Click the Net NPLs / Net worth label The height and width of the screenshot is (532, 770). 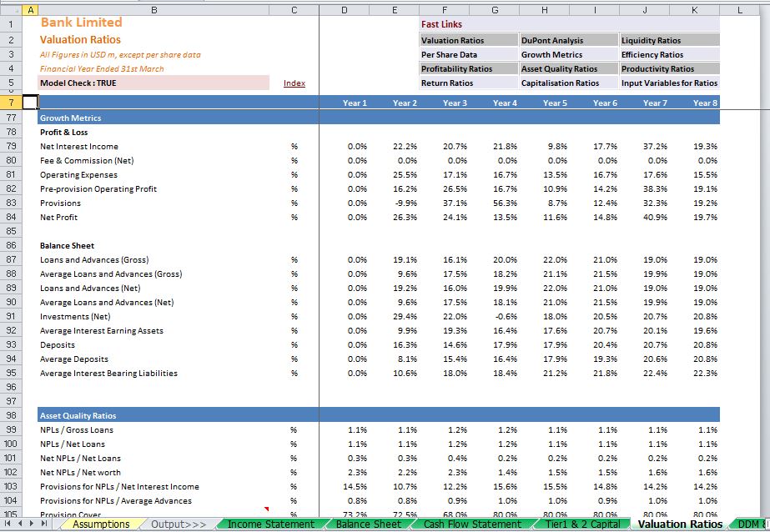click(80, 472)
